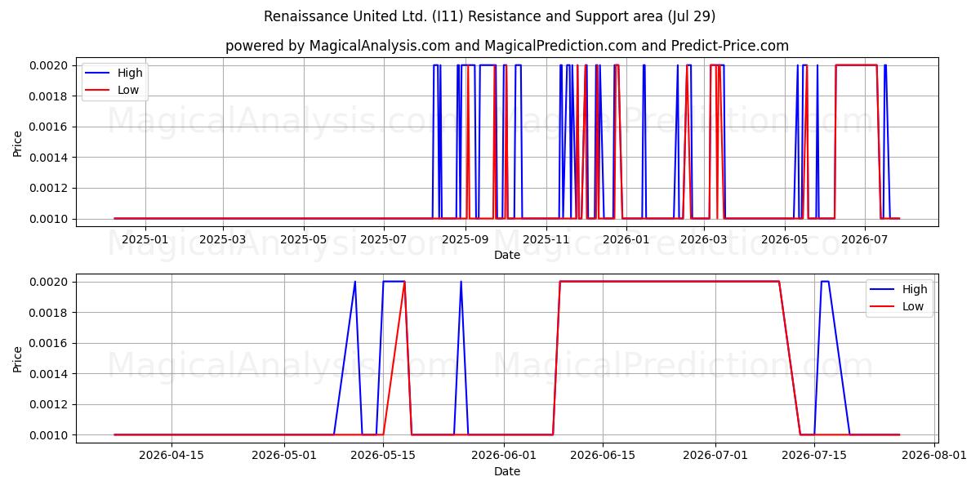Click the '2025-09' tick label on the top chart
The height and width of the screenshot is (490, 980).
click(x=465, y=239)
